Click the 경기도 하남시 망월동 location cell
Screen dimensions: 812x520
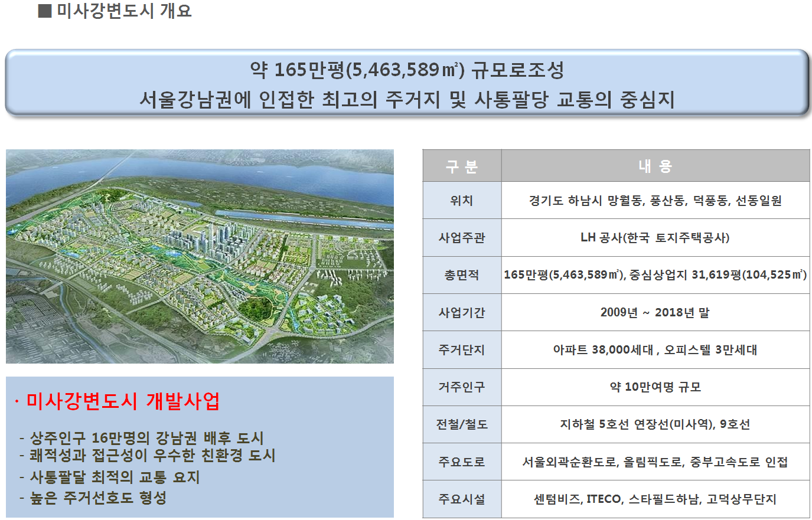(656, 201)
